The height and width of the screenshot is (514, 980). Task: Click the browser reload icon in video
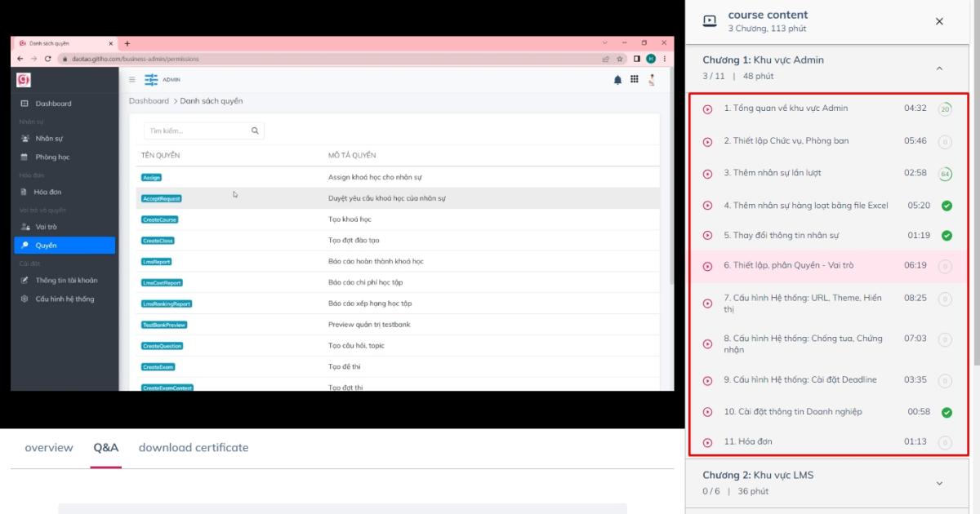pyautogui.click(x=48, y=59)
